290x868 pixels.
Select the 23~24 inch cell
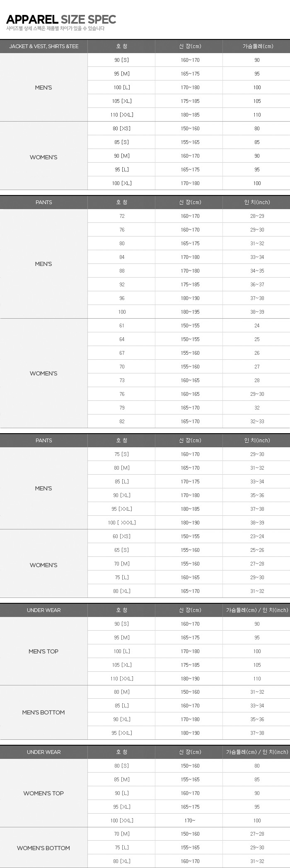point(257,536)
